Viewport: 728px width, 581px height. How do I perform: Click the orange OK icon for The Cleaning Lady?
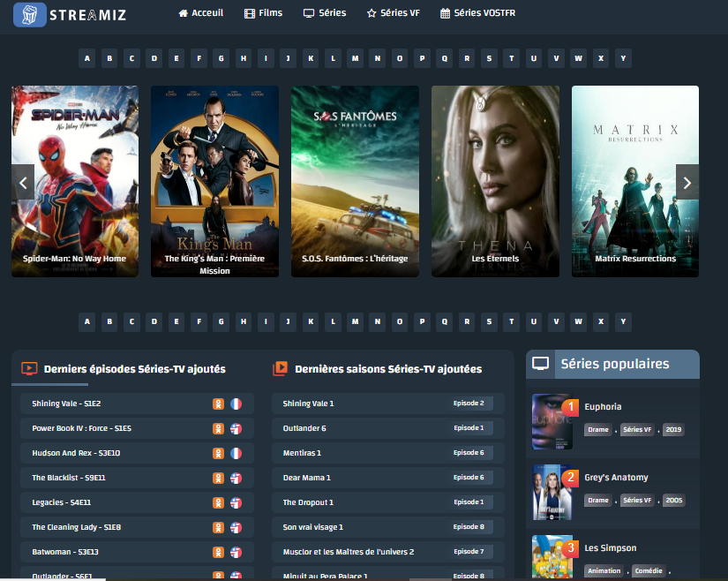218,528
